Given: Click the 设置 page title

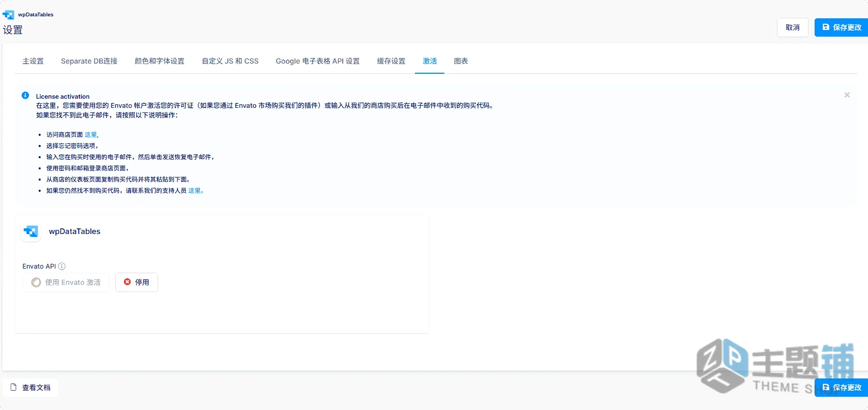Looking at the screenshot, I should pos(13,30).
